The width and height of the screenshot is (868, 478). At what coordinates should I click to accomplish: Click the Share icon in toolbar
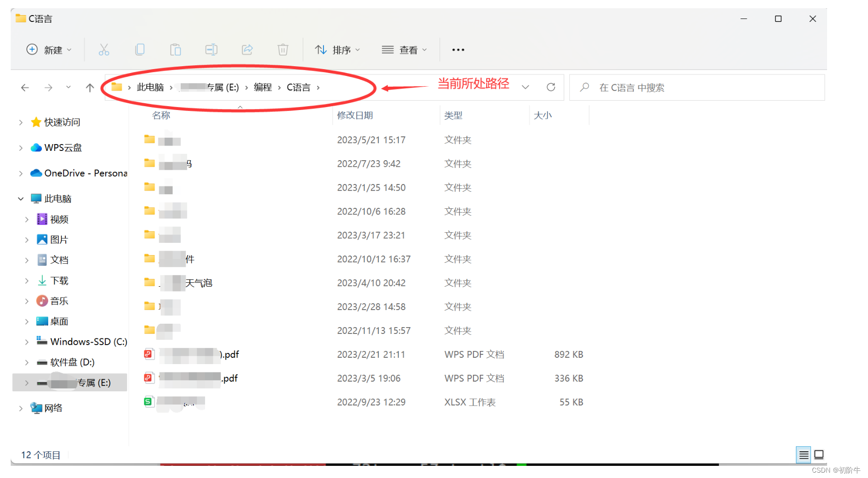(x=247, y=50)
